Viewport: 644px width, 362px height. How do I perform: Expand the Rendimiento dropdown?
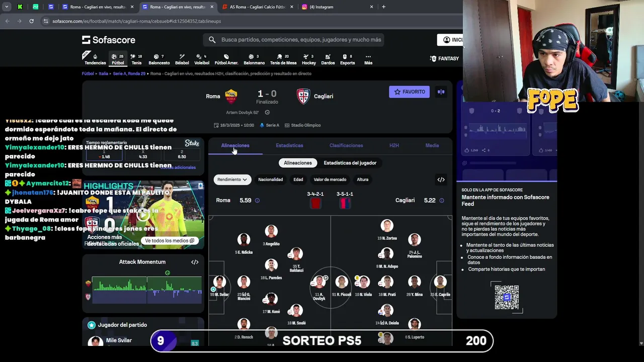click(232, 179)
